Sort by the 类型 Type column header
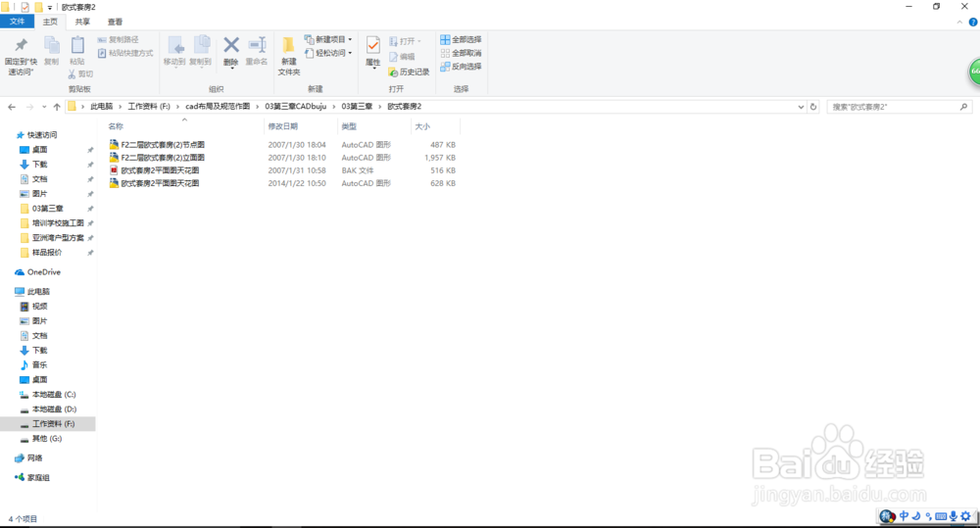This screenshot has height=528, width=980. click(349, 126)
